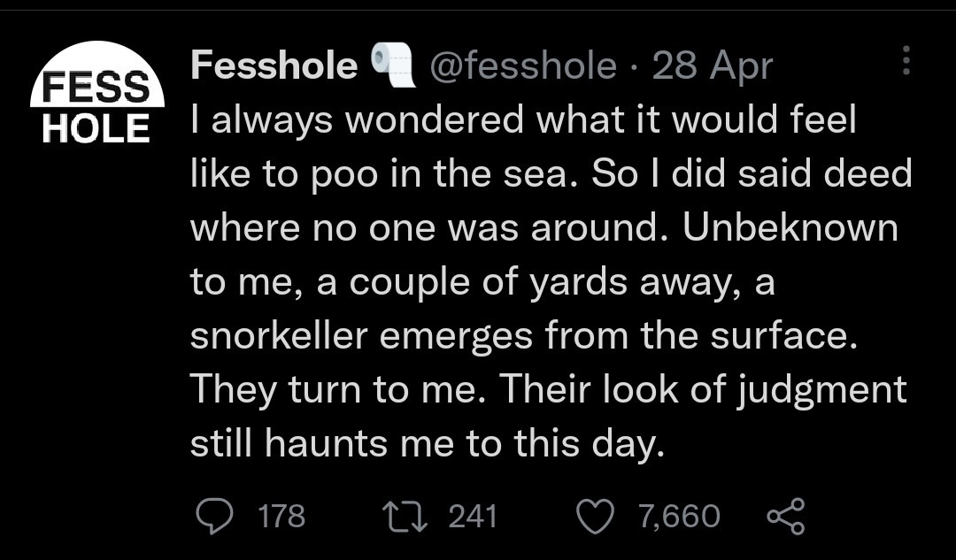Click the toilet paper emoji beside Fesshole
956x560 pixels.
click(x=393, y=65)
